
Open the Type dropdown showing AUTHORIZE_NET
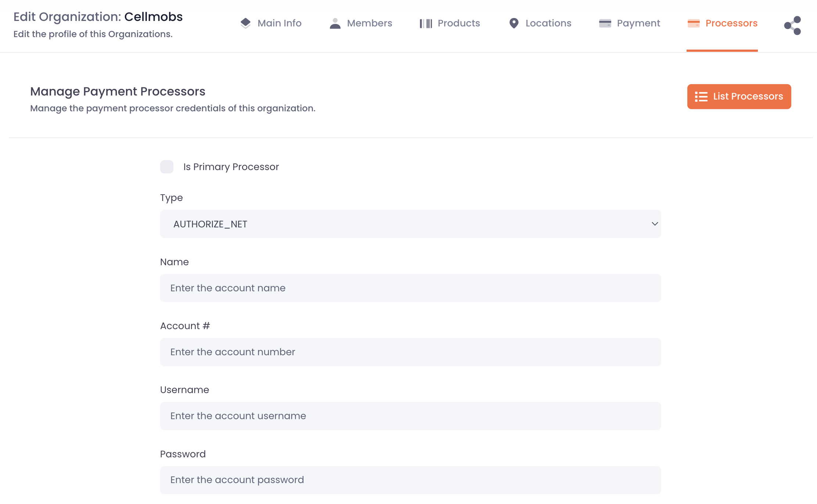tap(410, 224)
